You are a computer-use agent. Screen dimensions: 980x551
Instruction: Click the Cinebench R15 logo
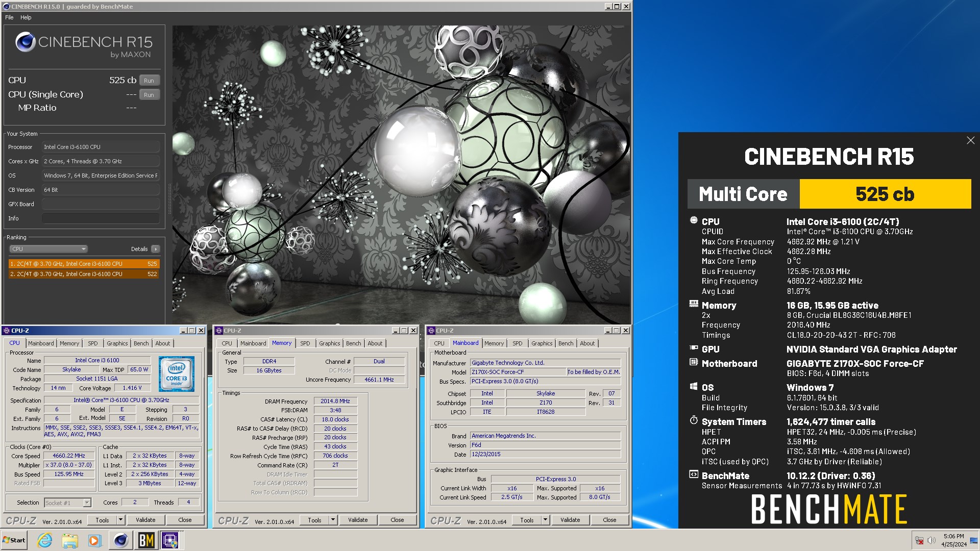[x=84, y=45]
